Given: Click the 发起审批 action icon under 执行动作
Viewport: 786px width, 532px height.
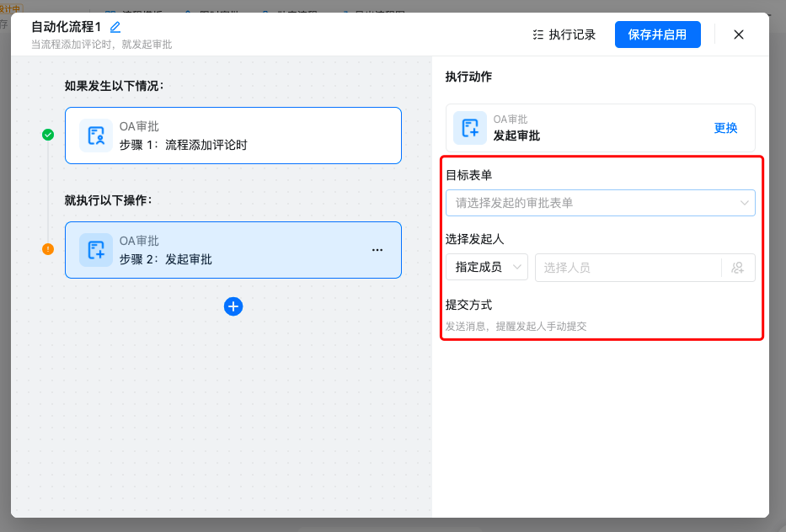Looking at the screenshot, I should pos(470,128).
